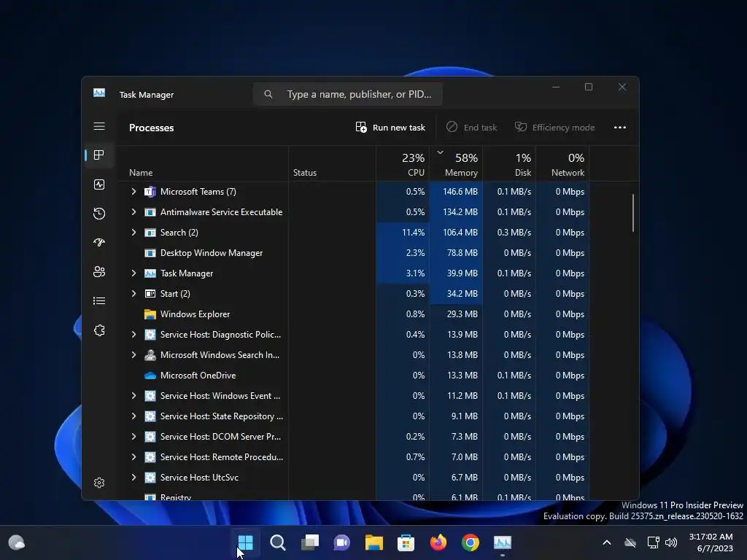Open the Users page in sidebar

click(x=99, y=271)
